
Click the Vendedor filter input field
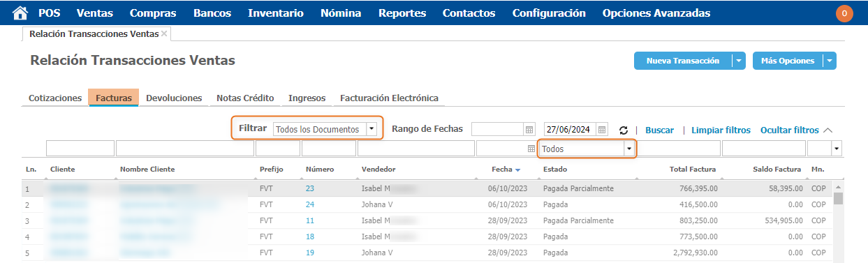coord(416,149)
